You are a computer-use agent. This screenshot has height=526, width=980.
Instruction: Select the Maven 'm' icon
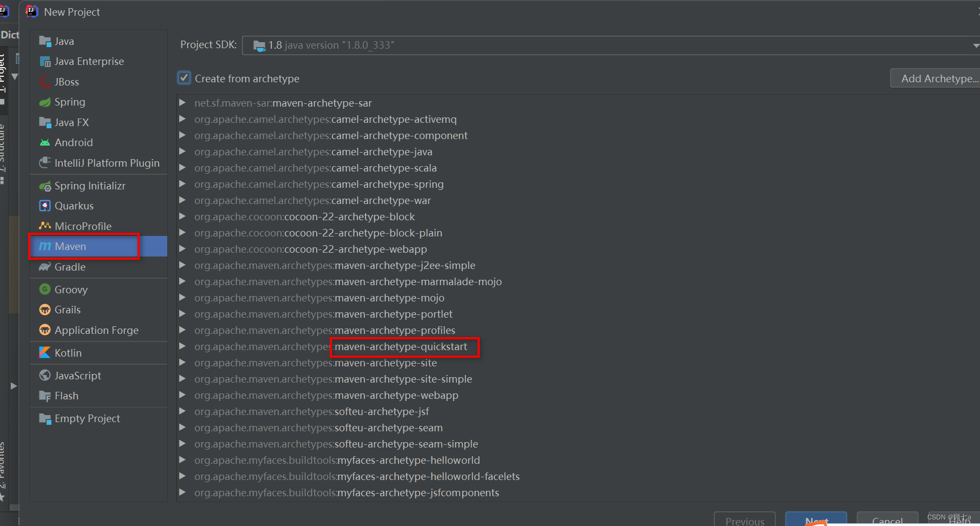click(x=45, y=247)
